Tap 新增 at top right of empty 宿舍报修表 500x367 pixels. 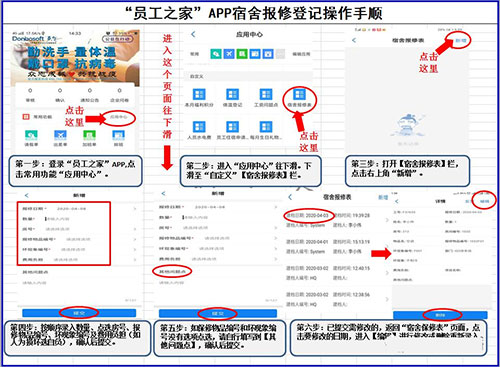pyautogui.click(x=461, y=40)
